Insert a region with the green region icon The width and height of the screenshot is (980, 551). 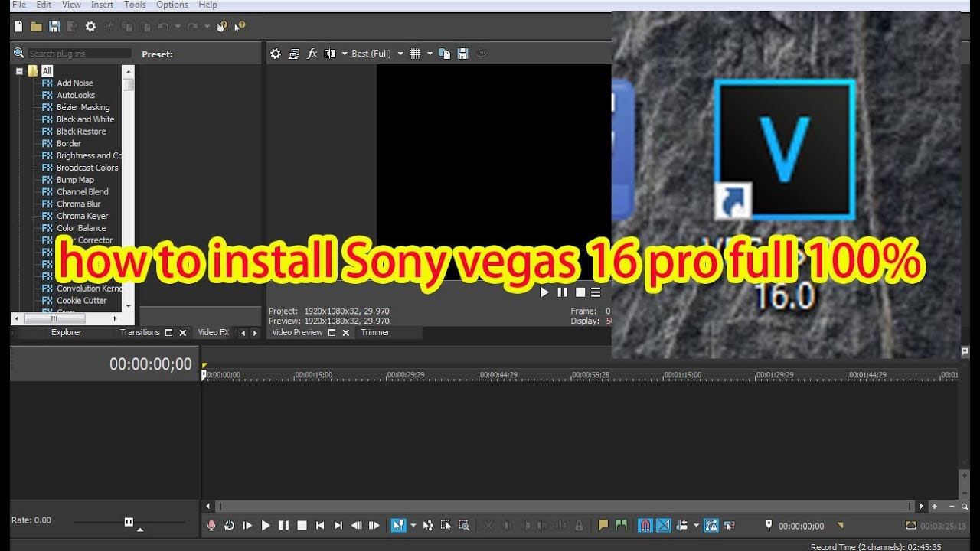[621, 526]
